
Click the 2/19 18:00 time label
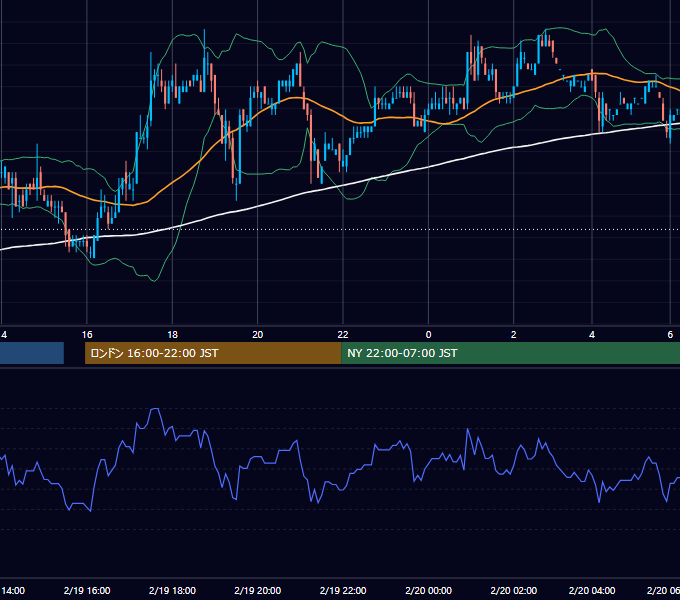click(x=172, y=590)
